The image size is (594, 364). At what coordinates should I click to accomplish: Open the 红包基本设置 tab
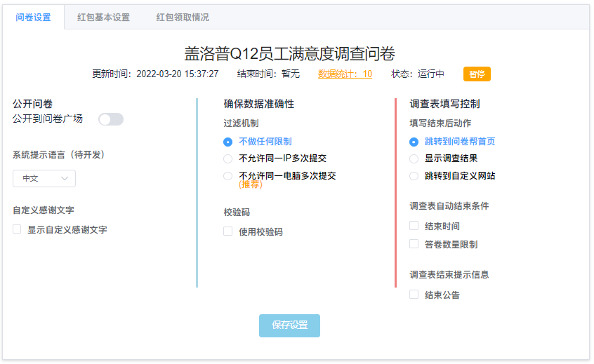pos(103,18)
